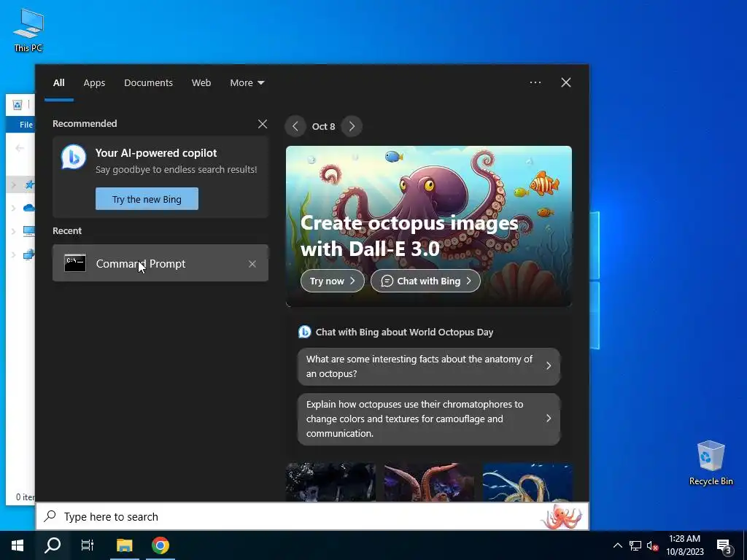Click the network status tray icon

pyautogui.click(x=635, y=545)
